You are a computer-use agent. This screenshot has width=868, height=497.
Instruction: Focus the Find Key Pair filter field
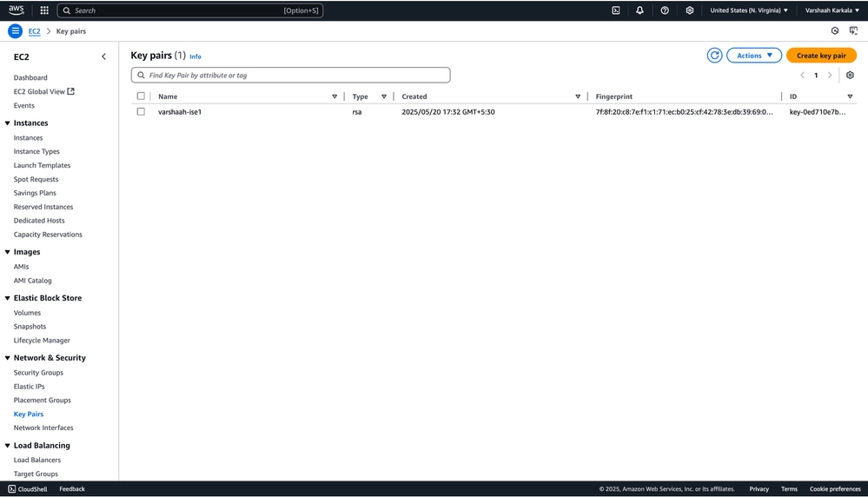(290, 76)
